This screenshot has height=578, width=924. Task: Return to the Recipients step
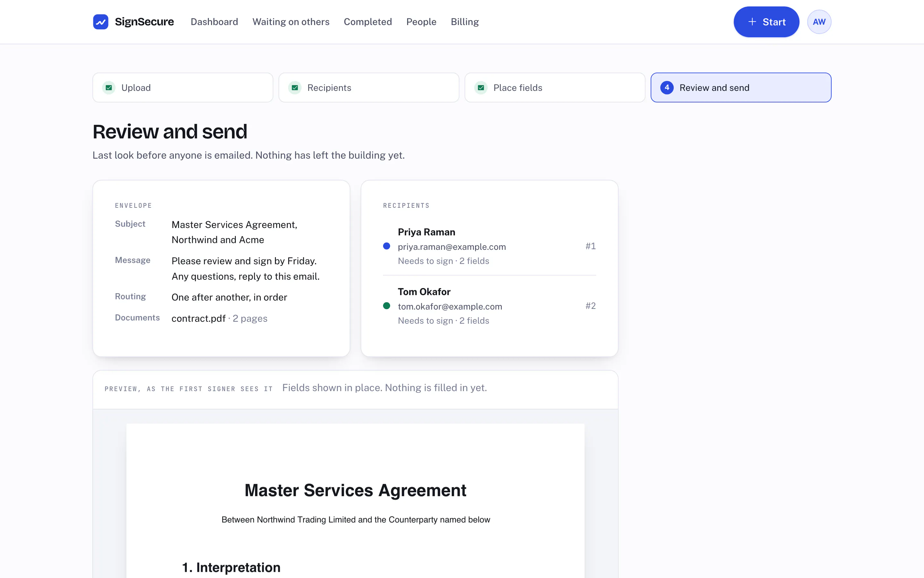click(x=369, y=88)
